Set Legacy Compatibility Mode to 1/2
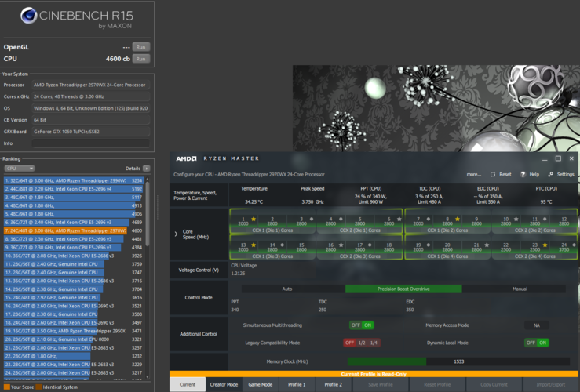Viewport: 580px width, 392px height. [362, 343]
